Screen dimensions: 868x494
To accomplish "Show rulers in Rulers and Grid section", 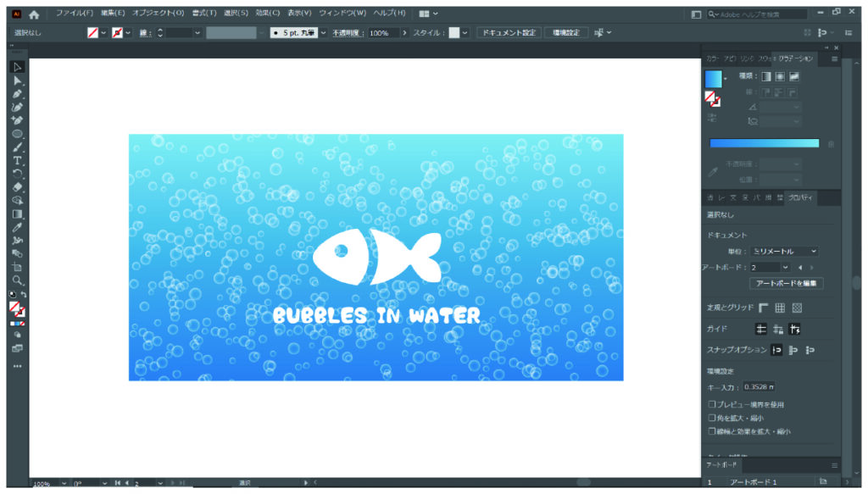I will tap(764, 308).
